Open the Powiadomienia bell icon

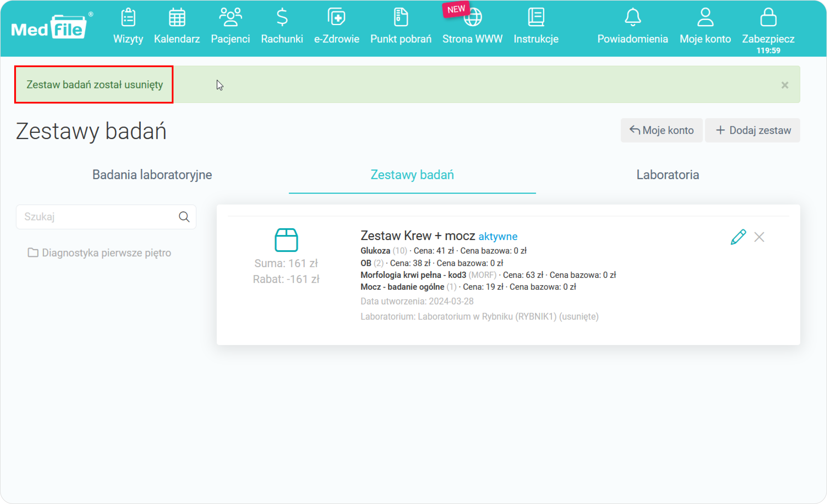[633, 17]
